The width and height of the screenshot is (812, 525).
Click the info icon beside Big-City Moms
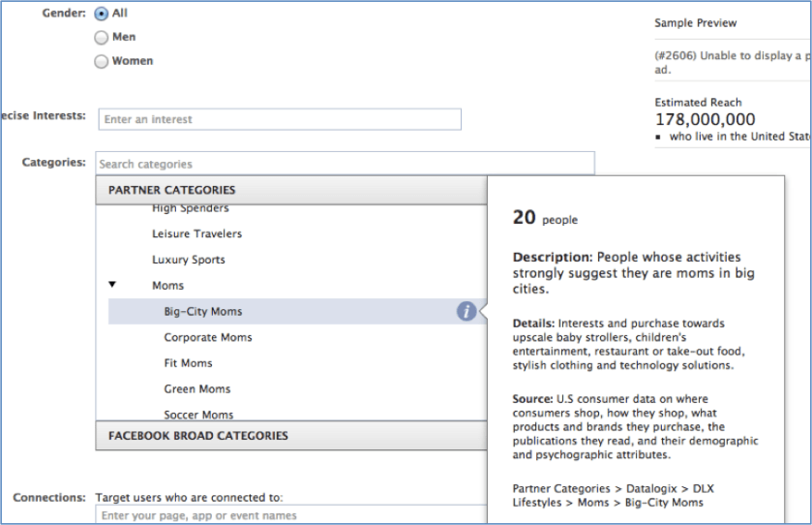466,311
